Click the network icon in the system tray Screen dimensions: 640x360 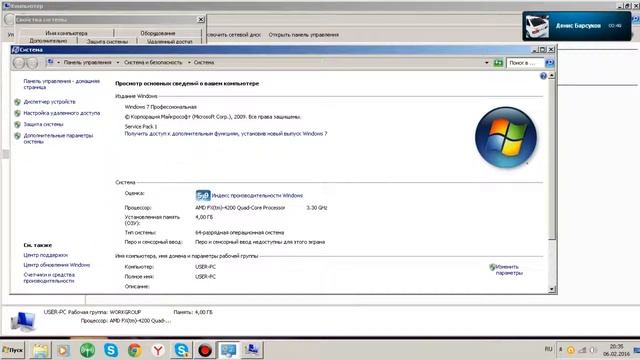coord(582,350)
